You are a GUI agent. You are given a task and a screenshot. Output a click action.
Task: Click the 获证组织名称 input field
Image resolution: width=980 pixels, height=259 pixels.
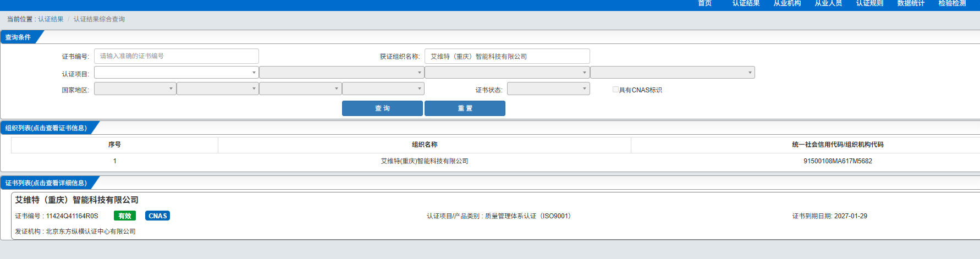tap(507, 56)
